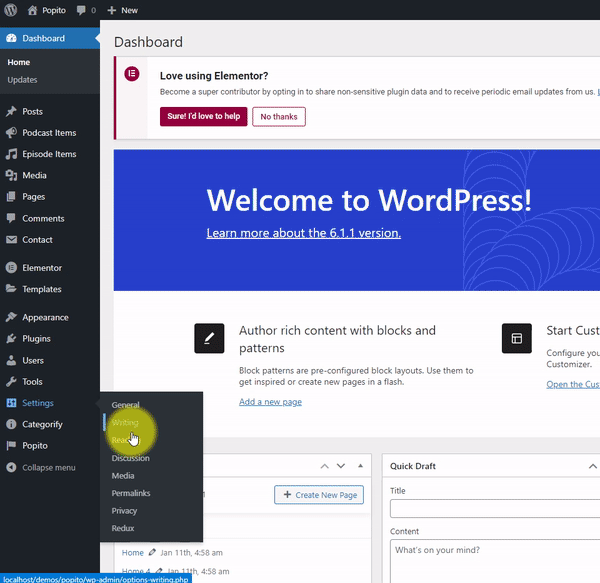Viewport: 600px width, 583px height.
Task: Click the Elementor logo in the notice
Action: point(132,74)
